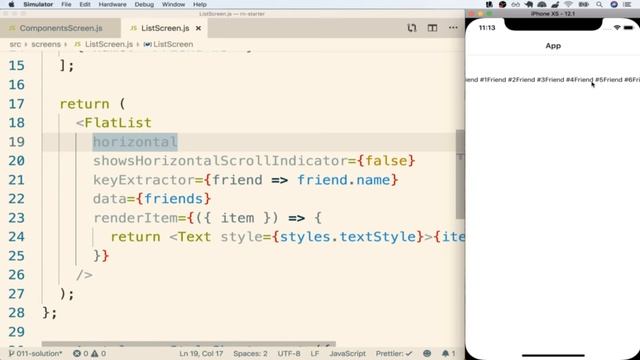Select the ListScreen.js editor tab
This screenshot has width=640, height=360.
click(x=165, y=28)
